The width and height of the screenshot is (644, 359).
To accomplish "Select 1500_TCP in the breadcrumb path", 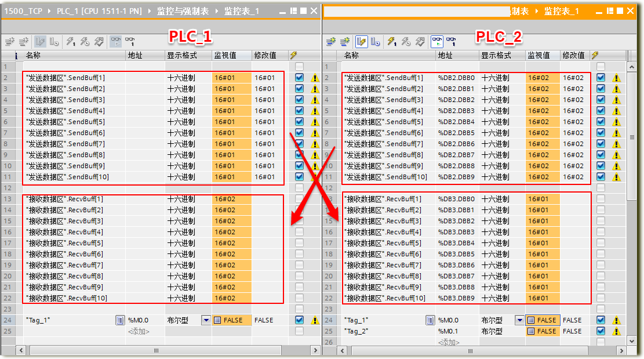I will 23,11.
